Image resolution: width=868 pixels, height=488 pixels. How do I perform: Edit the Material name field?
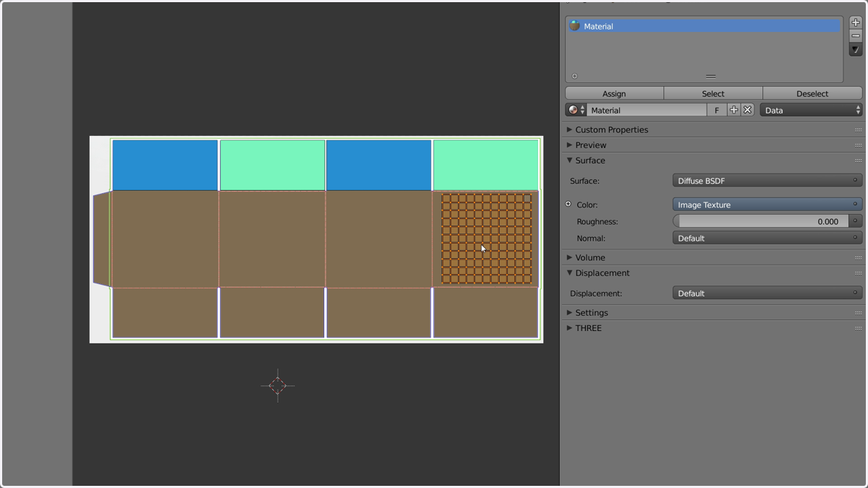click(647, 110)
